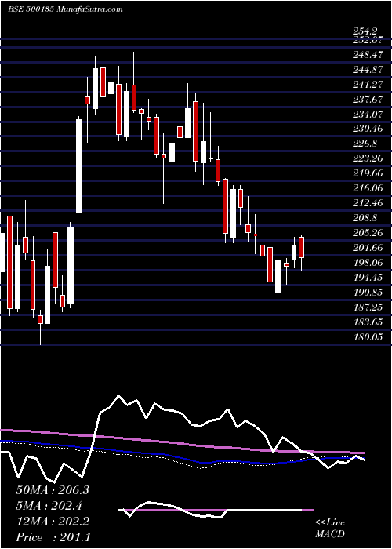Click the 248.47 price axis label
392x549 pixels.
click(x=368, y=55)
